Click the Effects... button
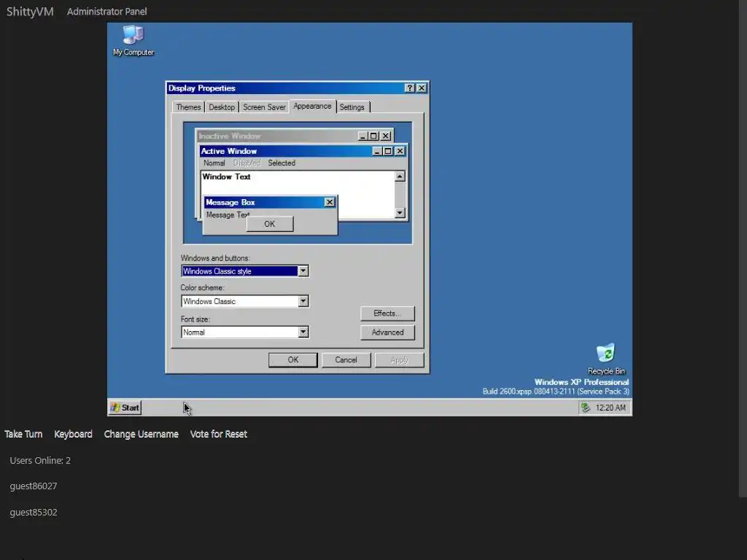 click(387, 314)
